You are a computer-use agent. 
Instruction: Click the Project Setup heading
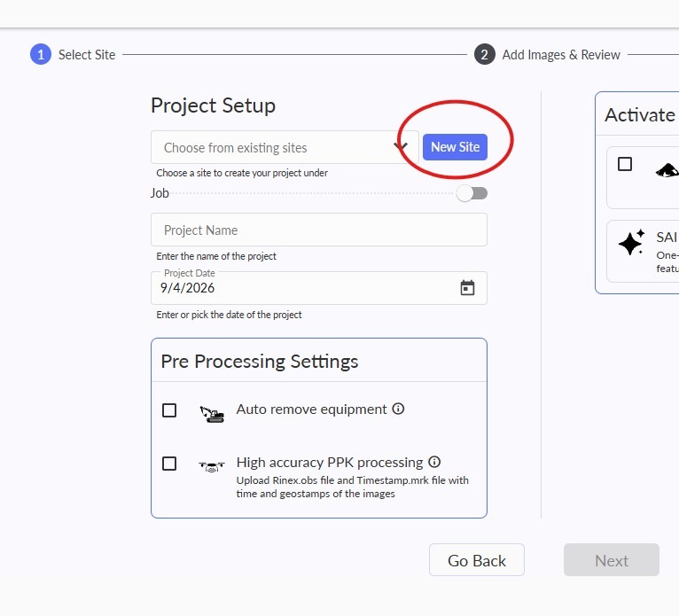(x=213, y=105)
